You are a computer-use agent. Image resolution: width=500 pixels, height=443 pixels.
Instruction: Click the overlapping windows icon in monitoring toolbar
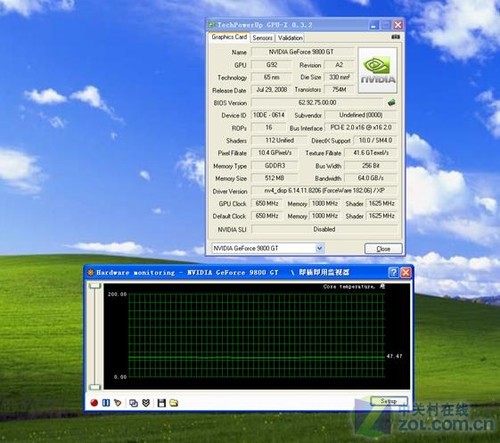point(133,403)
